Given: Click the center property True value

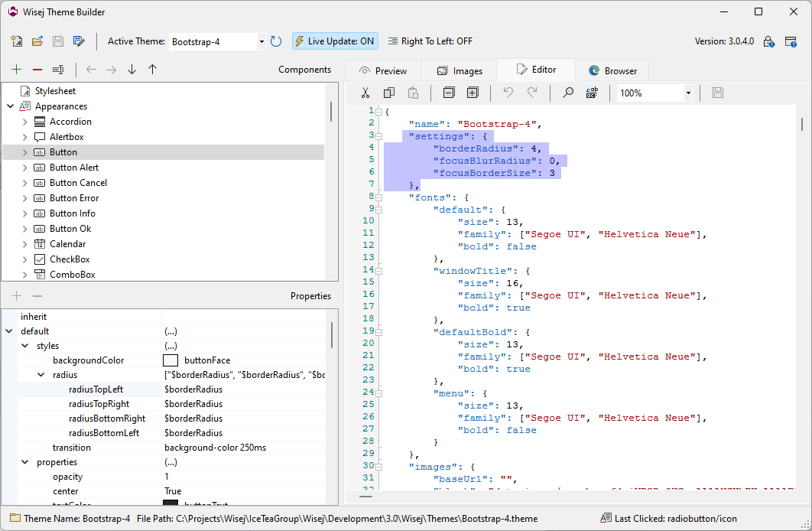Looking at the screenshot, I should pos(244,491).
